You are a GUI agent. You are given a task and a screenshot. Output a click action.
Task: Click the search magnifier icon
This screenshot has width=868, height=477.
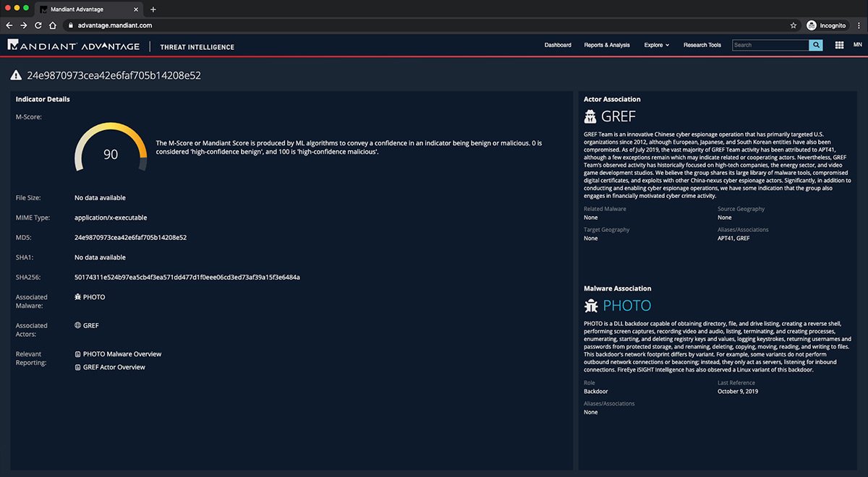coord(816,44)
